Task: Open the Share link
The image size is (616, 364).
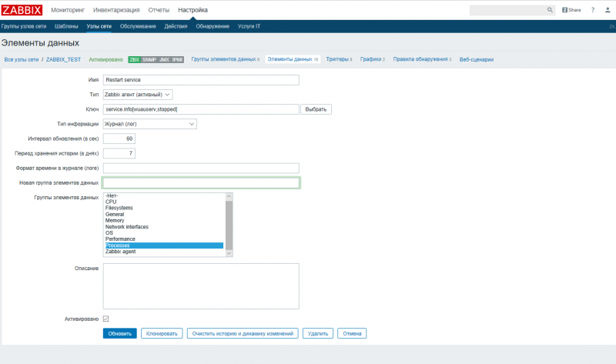Action: (x=571, y=10)
